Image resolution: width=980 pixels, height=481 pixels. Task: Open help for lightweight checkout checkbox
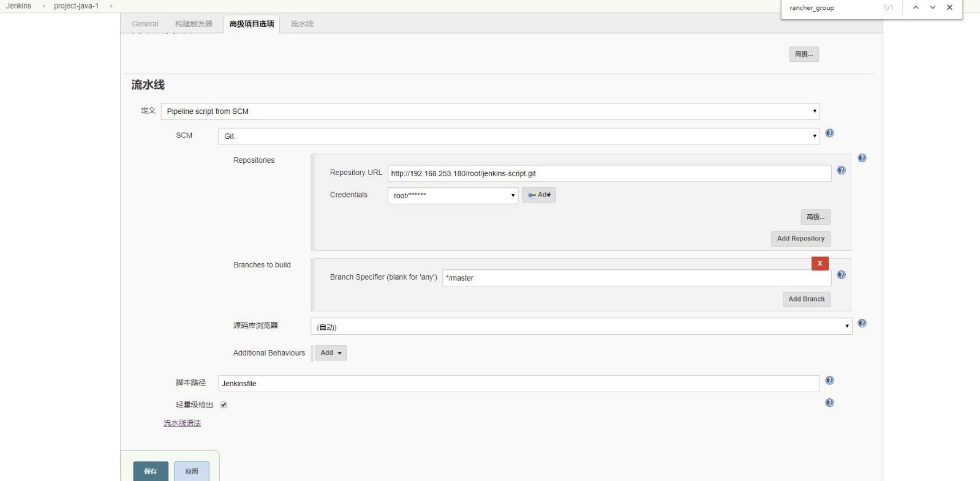pyautogui.click(x=829, y=403)
